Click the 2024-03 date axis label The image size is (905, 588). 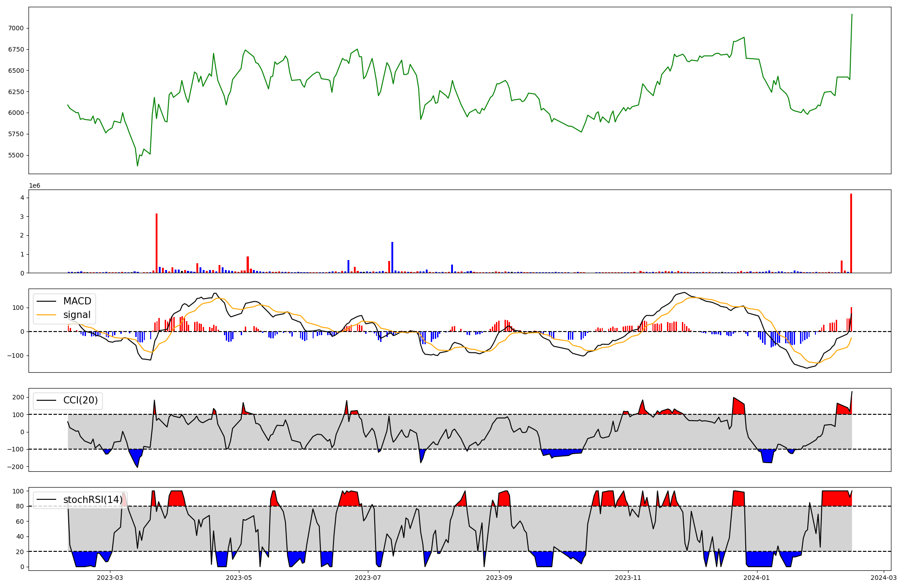click(x=884, y=577)
